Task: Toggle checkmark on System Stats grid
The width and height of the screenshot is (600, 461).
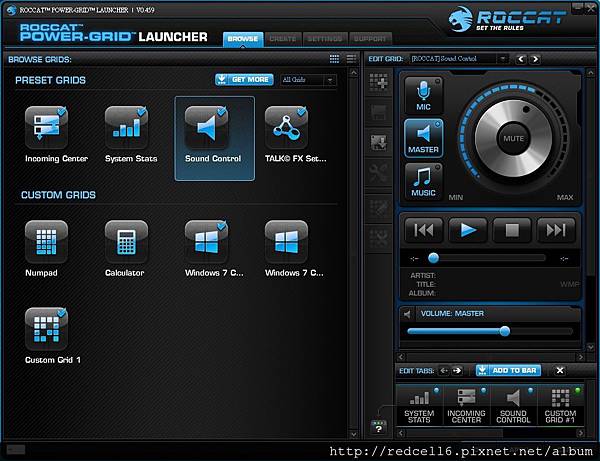Action: pos(142,111)
